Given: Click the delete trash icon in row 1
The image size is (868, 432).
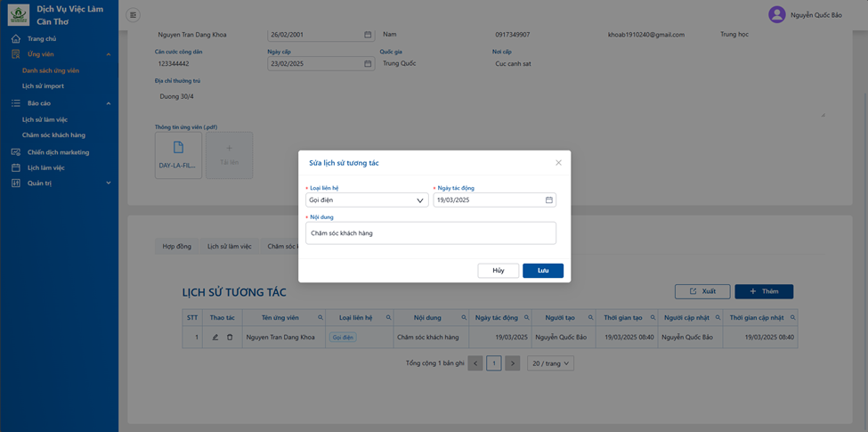Looking at the screenshot, I should click(230, 337).
